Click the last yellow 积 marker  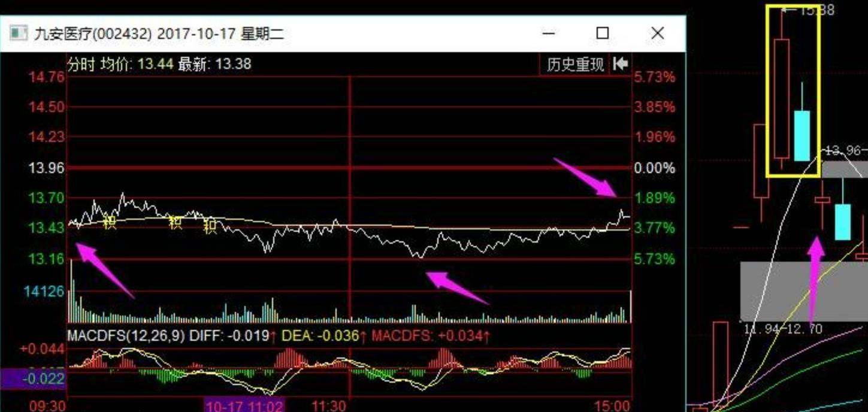coord(210,226)
